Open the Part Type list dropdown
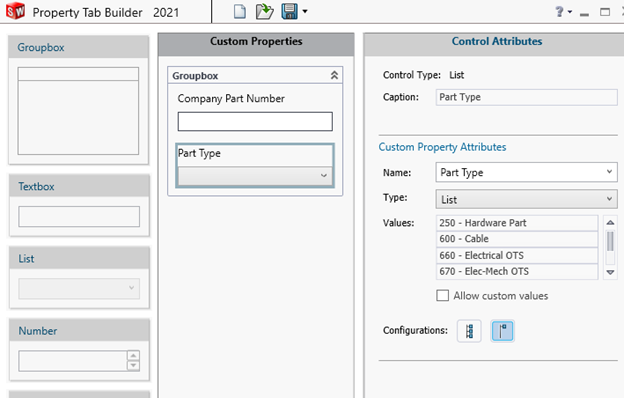The height and width of the screenshot is (398, 624). click(255, 176)
